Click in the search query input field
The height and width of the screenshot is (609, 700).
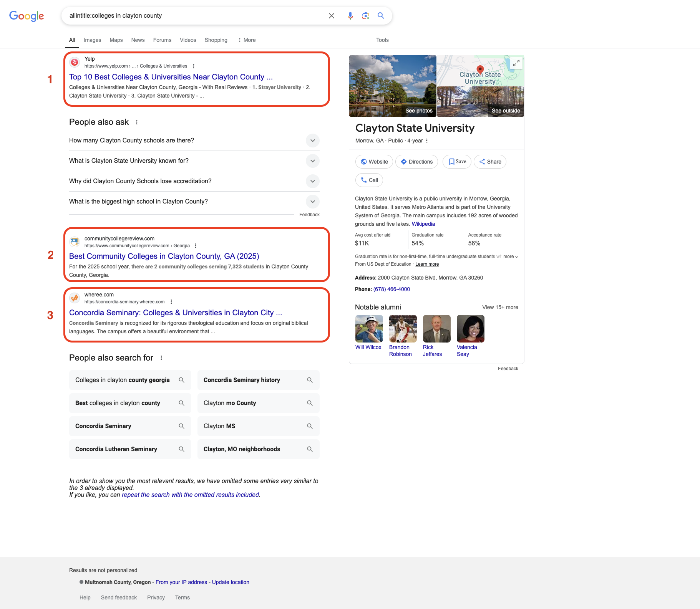(196, 16)
